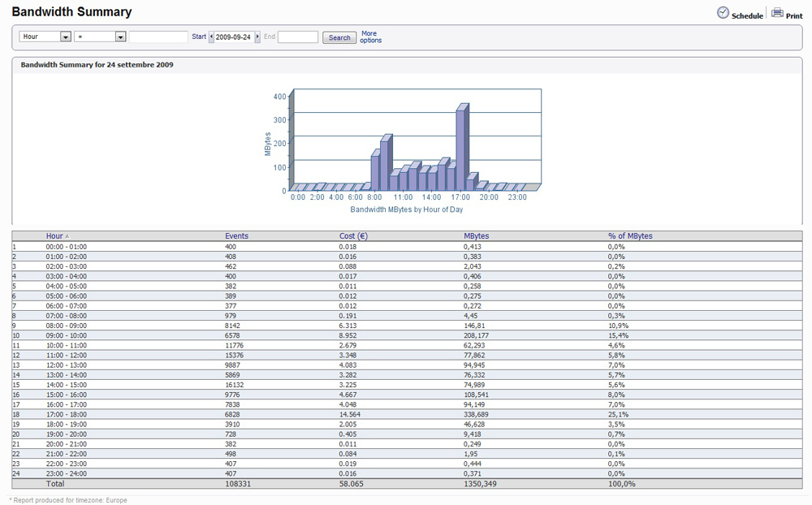Sort table by Events column header
The width and height of the screenshot is (812, 505).
point(236,236)
